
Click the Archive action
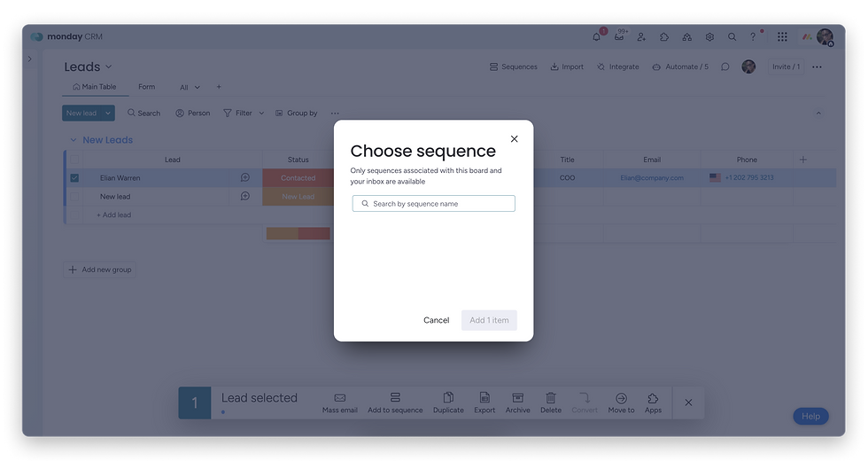coord(517,402)
